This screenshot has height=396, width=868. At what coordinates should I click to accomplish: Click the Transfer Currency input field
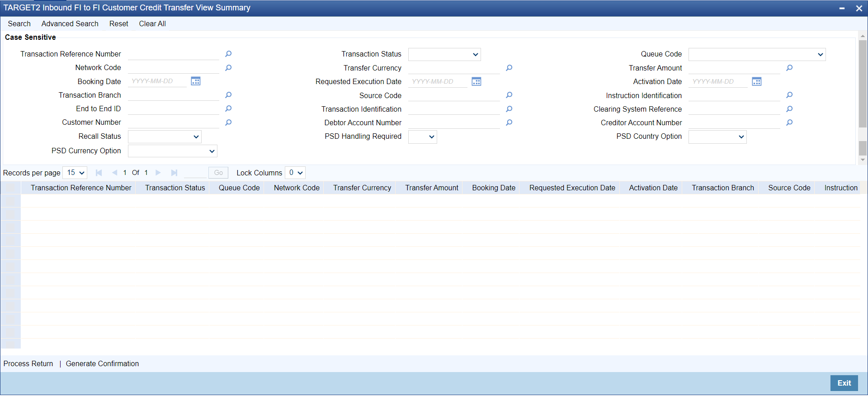(x=454, y=68)
